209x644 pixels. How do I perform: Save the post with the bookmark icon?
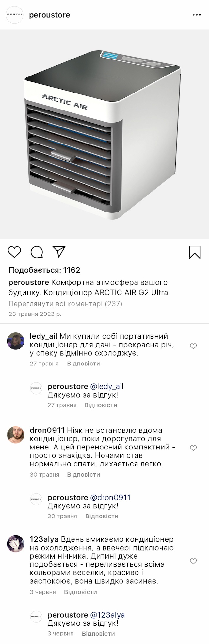coord(195,252)
